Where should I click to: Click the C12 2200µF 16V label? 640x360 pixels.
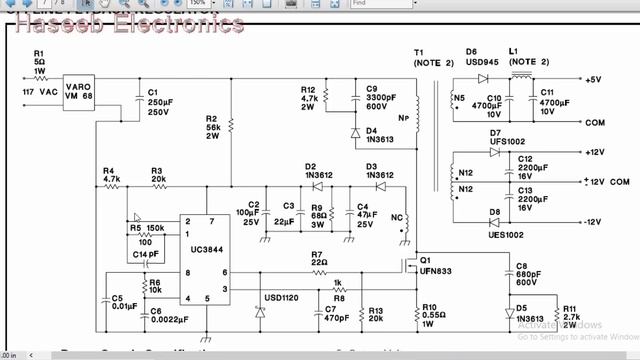tap(533, 168)
